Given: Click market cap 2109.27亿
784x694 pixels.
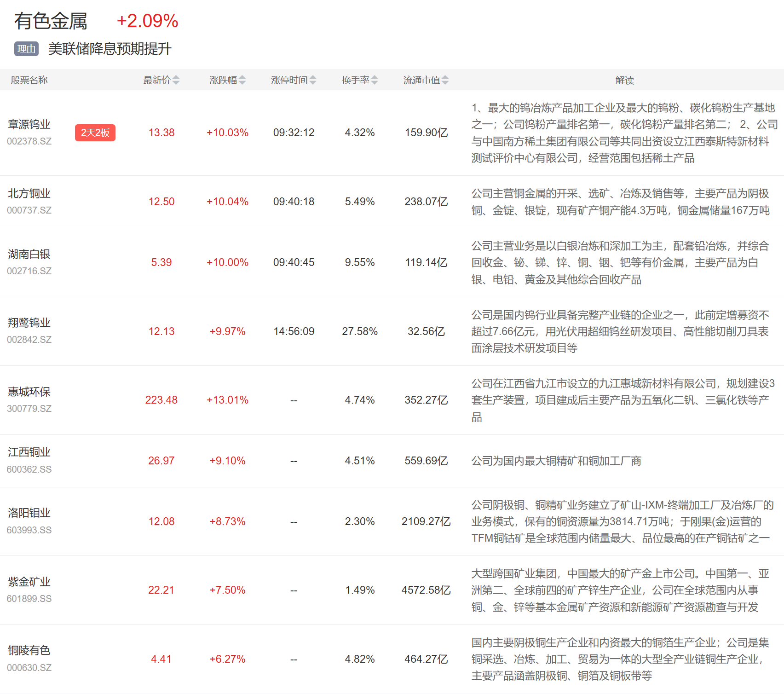Looking at the screenshot, I should coord(426,521).
